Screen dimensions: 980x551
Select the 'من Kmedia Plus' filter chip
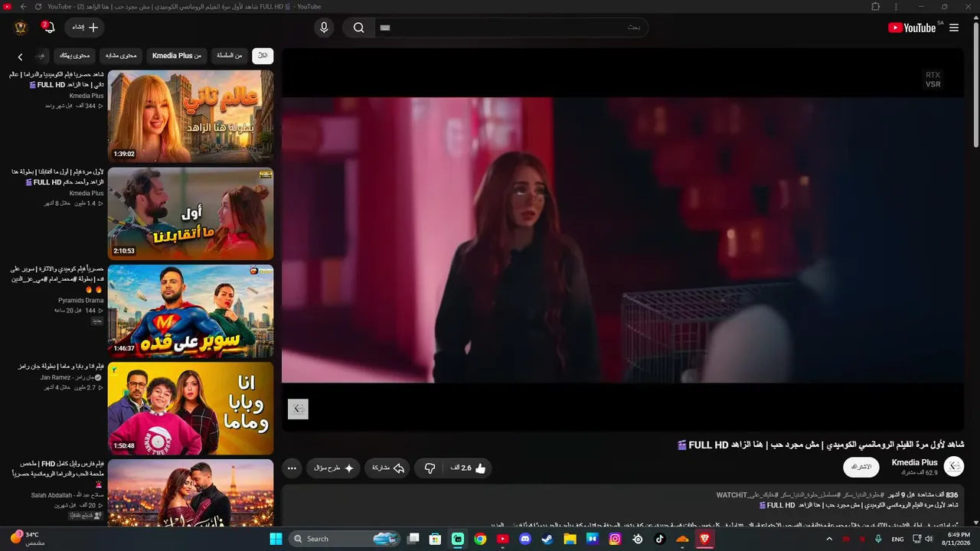[x=177, y=55]
